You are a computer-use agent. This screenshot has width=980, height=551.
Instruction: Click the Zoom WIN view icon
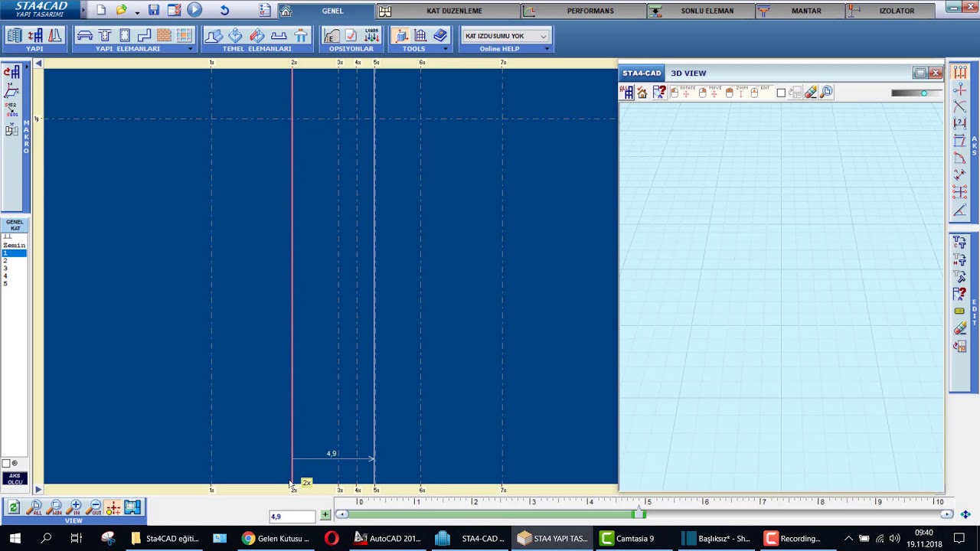tap(54, 507)
